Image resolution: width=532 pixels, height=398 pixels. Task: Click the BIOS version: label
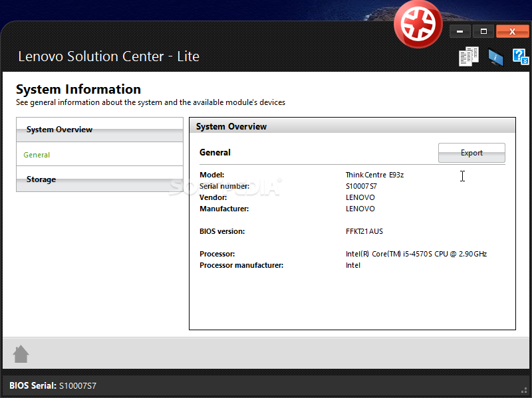(222, 231)
